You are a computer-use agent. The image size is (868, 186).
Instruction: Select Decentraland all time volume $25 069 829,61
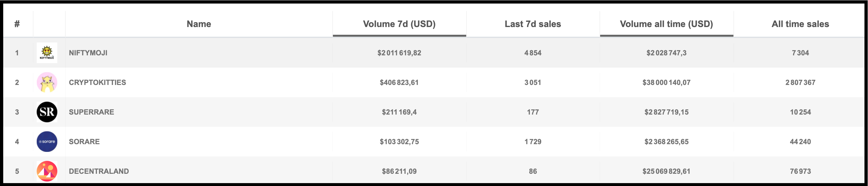[x=666, y=171]
